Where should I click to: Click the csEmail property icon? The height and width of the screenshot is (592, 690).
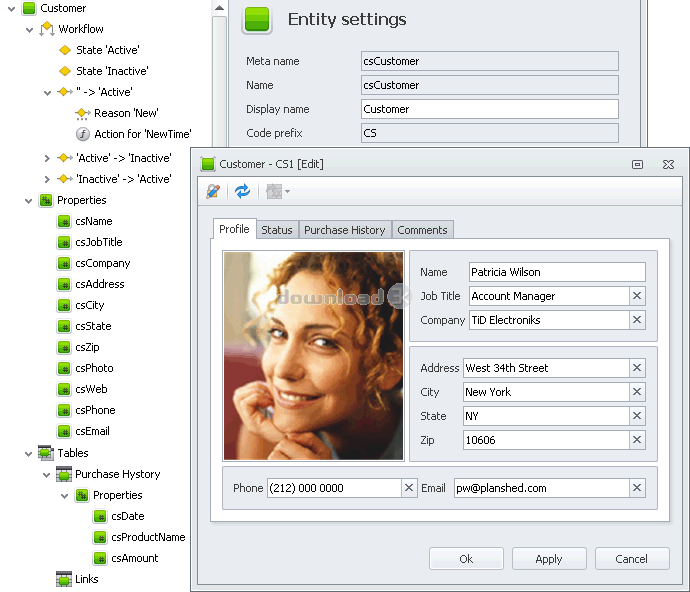click(64, 431)
